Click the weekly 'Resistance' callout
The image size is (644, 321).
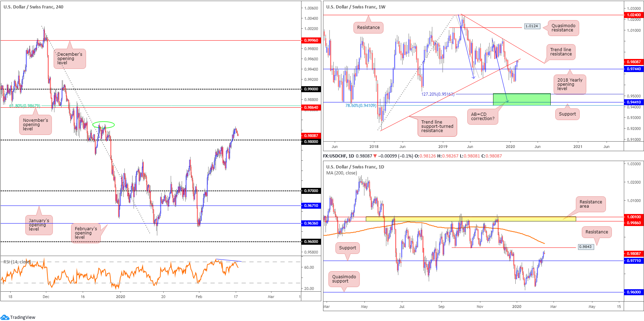pyautogui.click(x=368, y=28)
